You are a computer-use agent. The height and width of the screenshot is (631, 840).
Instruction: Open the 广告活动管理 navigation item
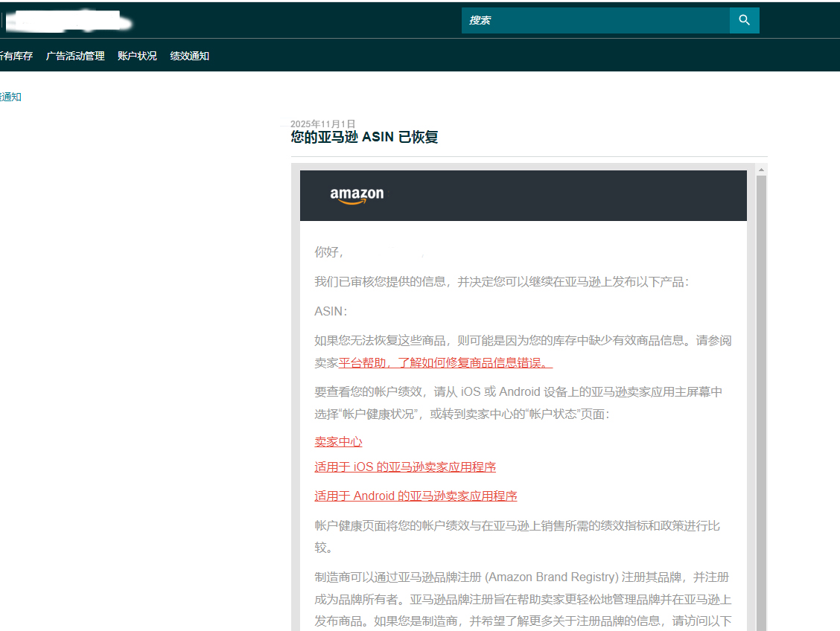[x=74, y=56]
